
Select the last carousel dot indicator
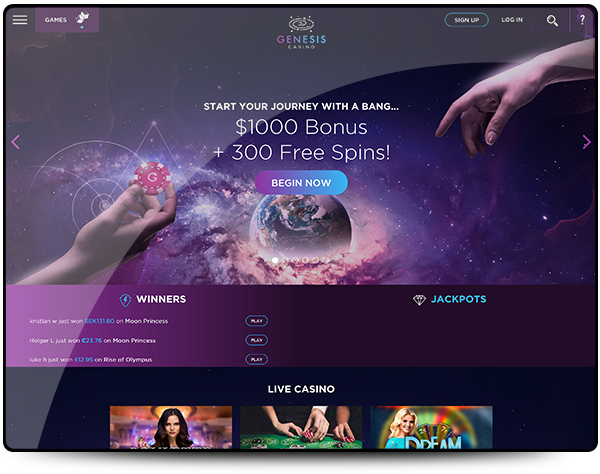pos(325,260)
